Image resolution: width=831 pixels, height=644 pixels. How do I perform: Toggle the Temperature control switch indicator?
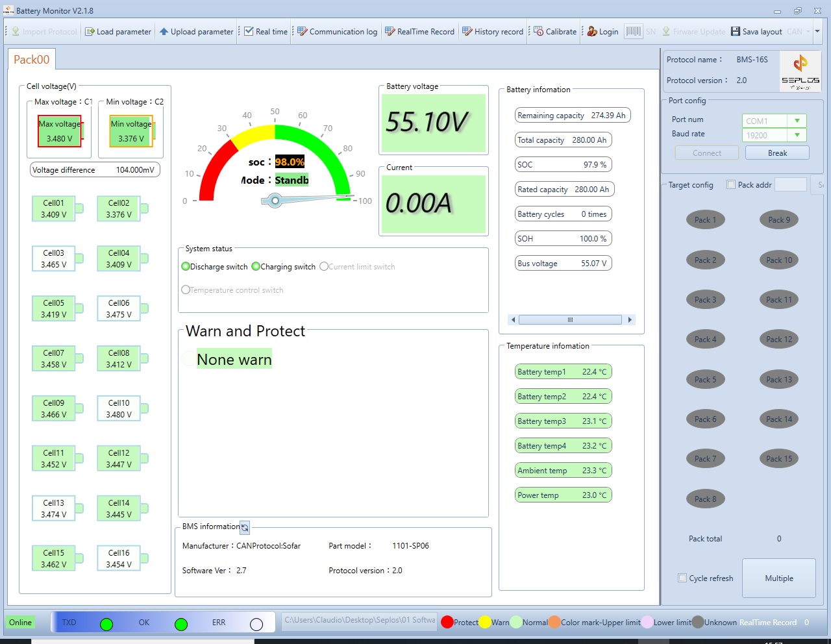click(x=186, y=290)
